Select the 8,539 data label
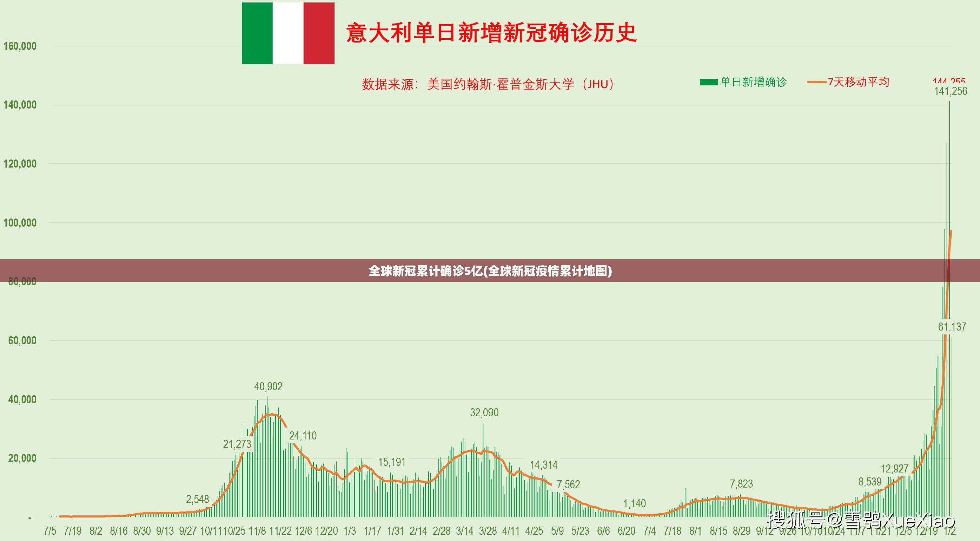The height and width of the screenshot is (541, 980). pos(870,482)
